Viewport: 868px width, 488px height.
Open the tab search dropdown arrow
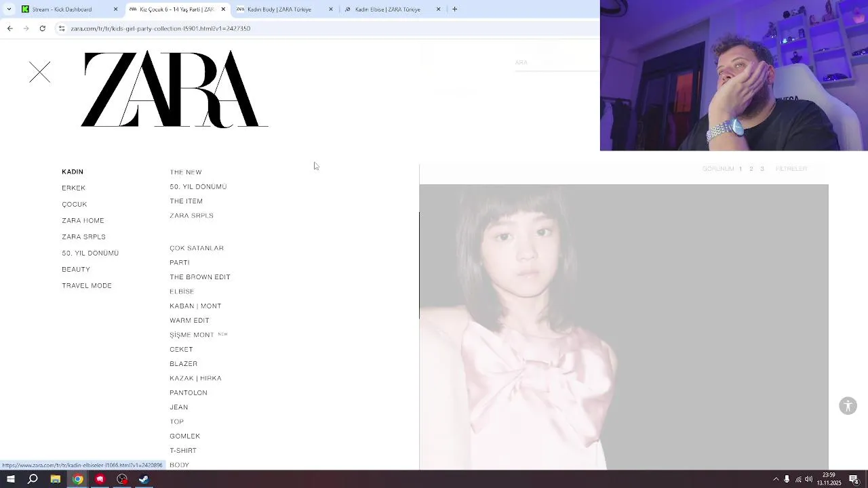(x=9, y=9)
